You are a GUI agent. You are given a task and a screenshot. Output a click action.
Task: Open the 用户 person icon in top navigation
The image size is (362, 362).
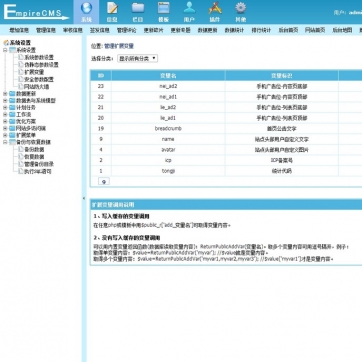click(189, 8)
